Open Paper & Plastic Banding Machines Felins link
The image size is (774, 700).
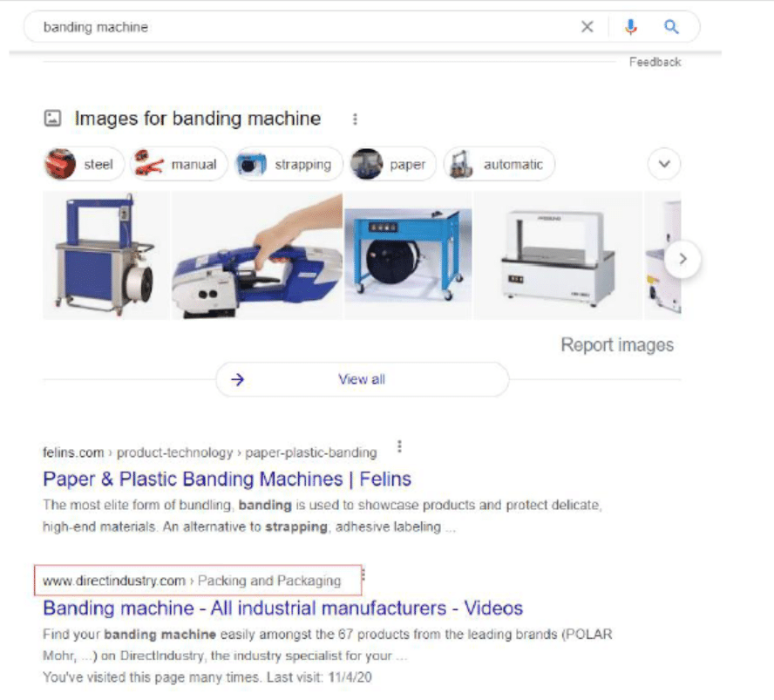[227, 479]
